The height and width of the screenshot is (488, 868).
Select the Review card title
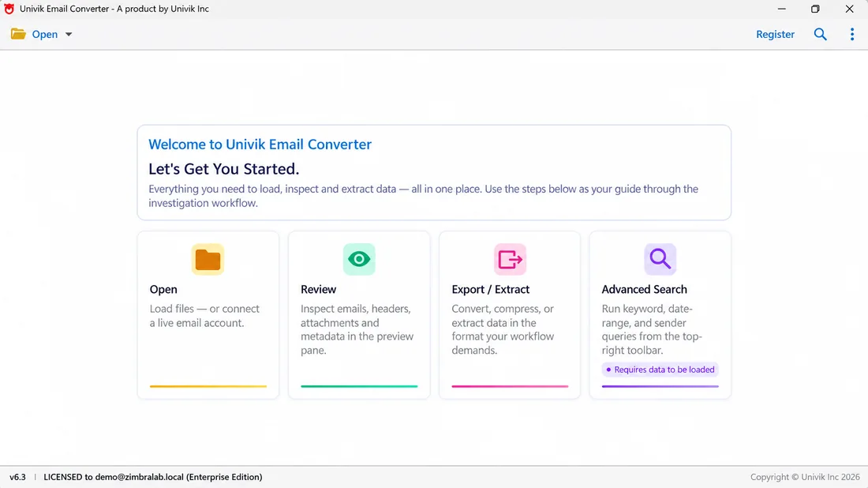pos(318,289)
